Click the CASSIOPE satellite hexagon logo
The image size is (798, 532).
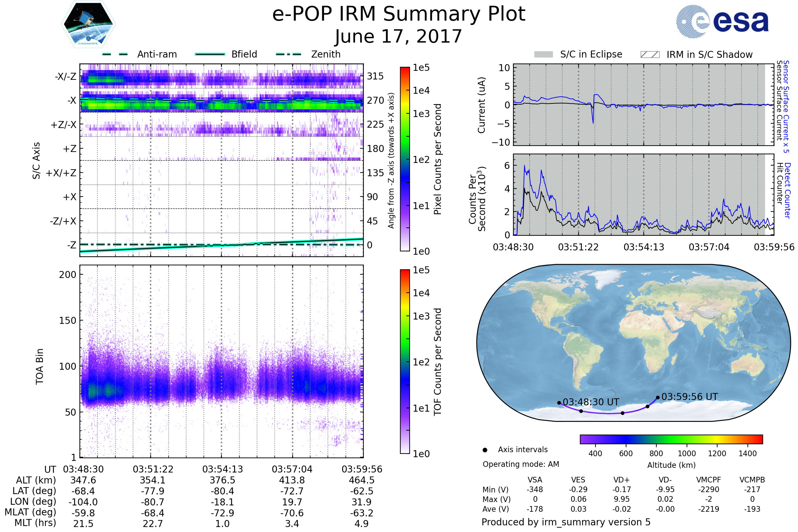88,24
